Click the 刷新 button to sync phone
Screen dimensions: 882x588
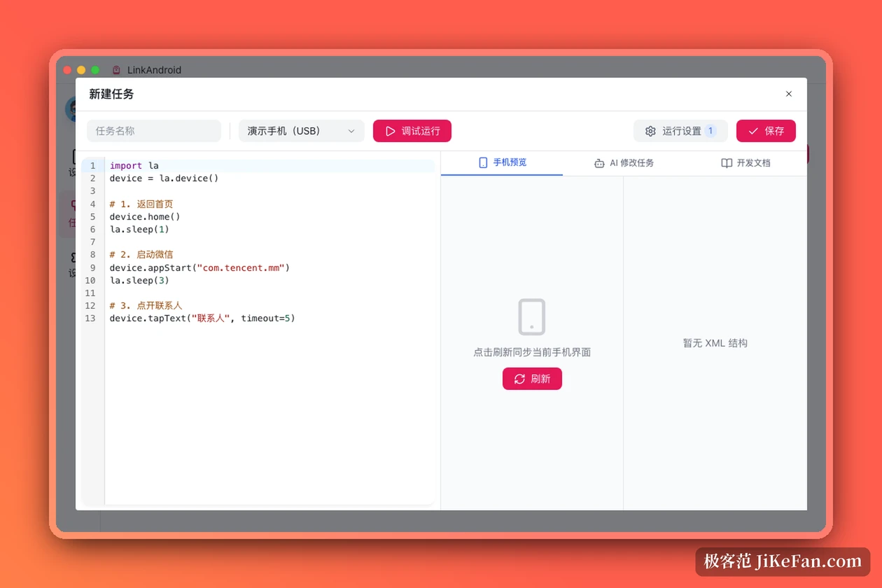coord(532,379)
